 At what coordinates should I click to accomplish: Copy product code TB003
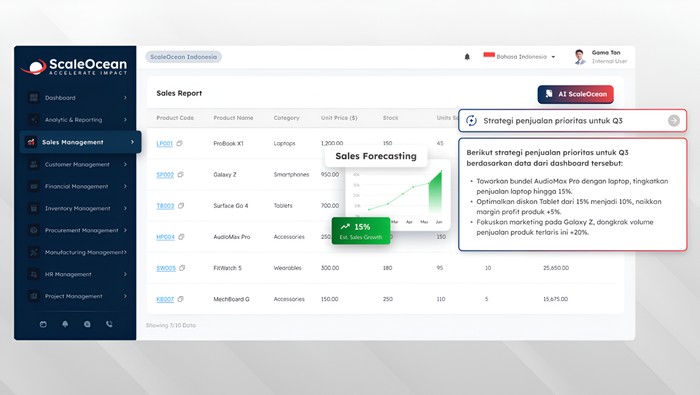click(x=181, y=206)
